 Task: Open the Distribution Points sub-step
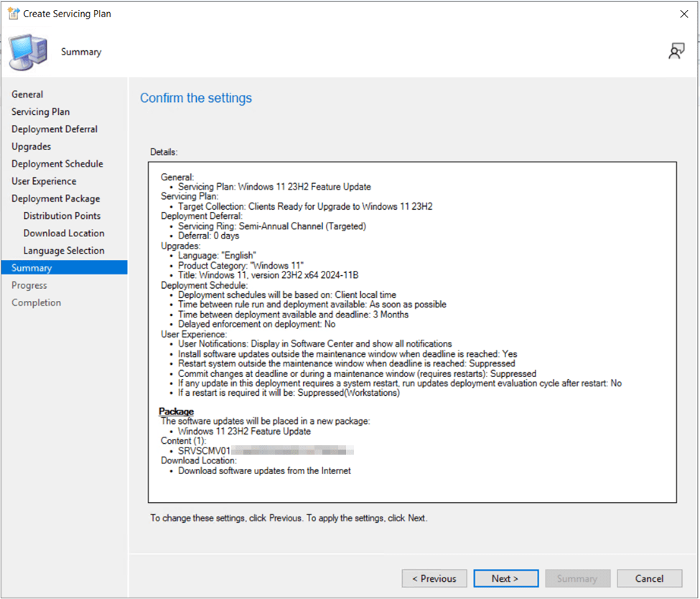pos(62,215)
